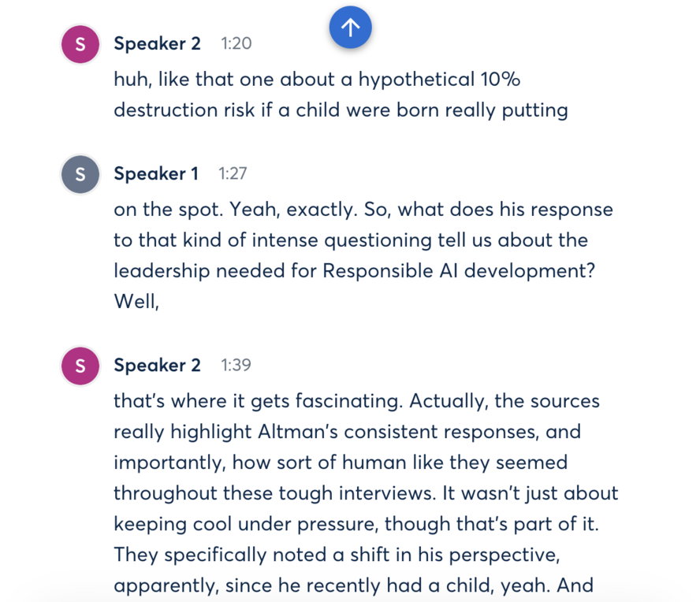Image resolution: width=700 pixels, height=602 pixels.
Task: Click the line starting "destruction risk"
Action: point(341,110)
